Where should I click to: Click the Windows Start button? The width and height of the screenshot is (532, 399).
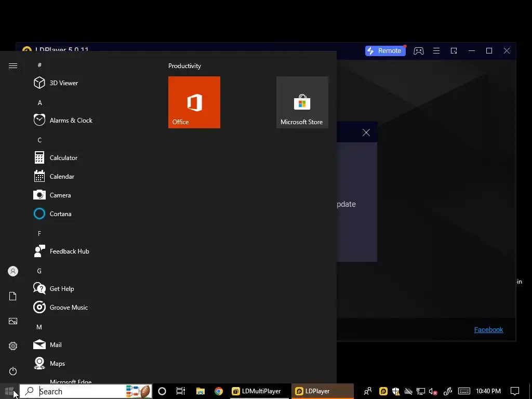point(9,391)
